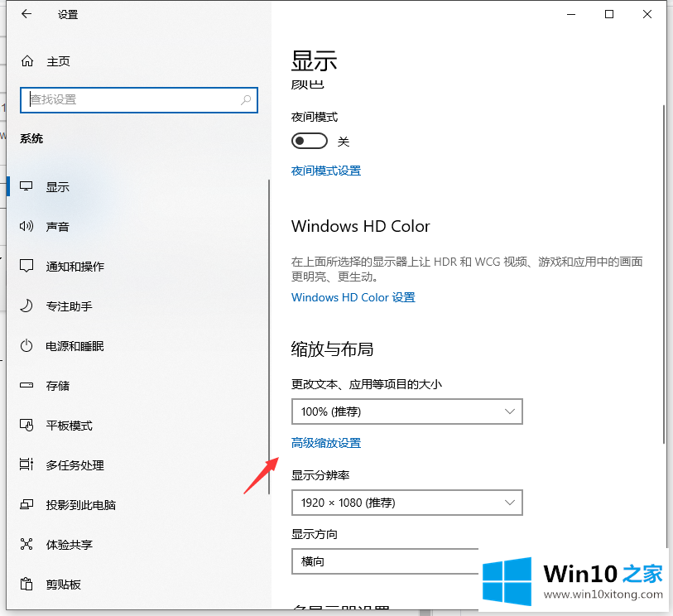Open the 100% (推荐) scaling dropdown
The width and height of the screenshot is (673, 616).
tap(407, 411)
